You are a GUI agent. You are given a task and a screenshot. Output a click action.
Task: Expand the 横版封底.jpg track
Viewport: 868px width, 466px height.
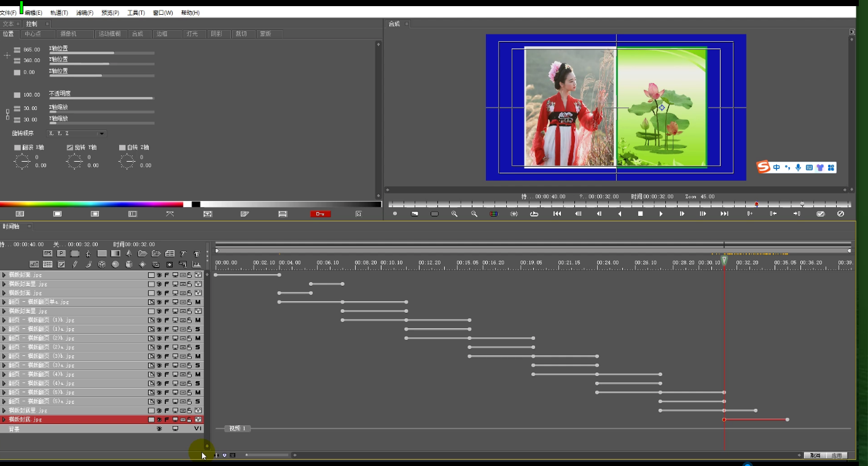4,419
